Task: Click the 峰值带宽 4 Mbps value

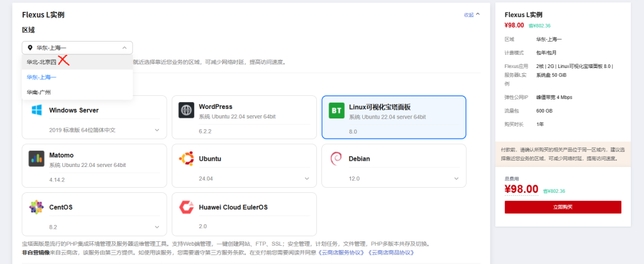Action: [x=554, y=98]
